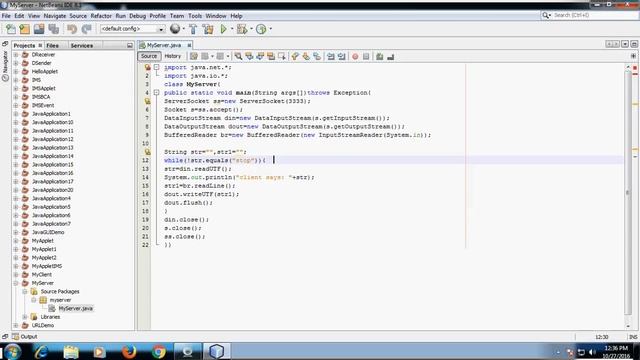Click Previous Bookmark editor icon
This screenshot has height=360, width=640.
point(295,56)
